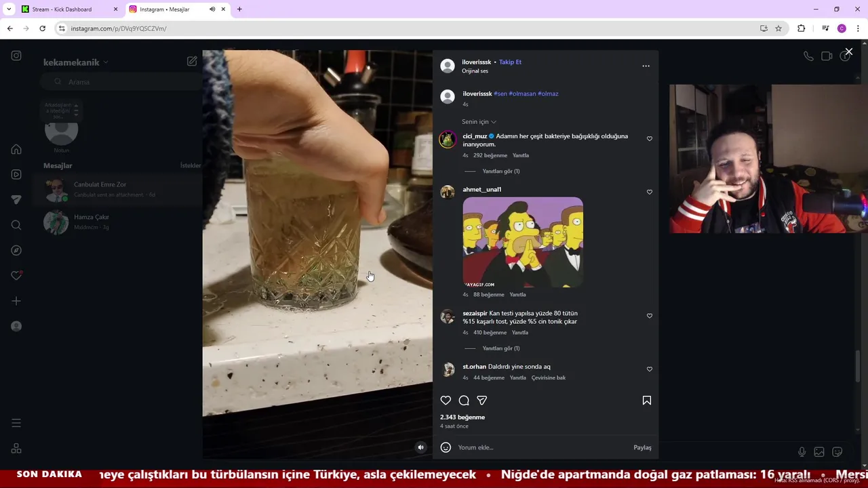Expand replies under cici_muz comment
This screenshot has height=488, width=868.
[500, 171]
